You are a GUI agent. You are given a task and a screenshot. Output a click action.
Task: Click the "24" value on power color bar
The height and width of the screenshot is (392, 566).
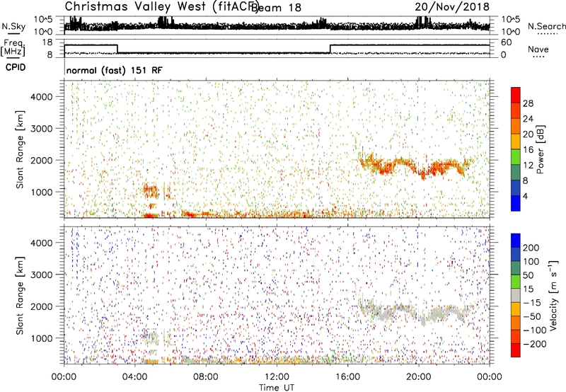point(528,119)
